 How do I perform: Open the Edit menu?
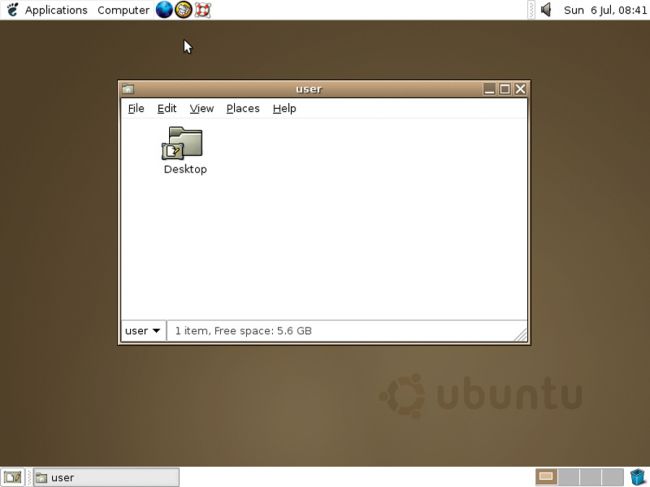(167, 109)
